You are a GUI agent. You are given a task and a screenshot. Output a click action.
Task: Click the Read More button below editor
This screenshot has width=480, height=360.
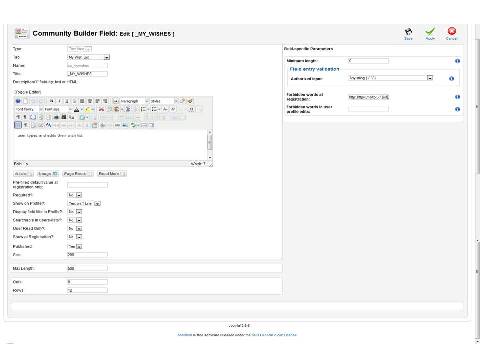112,174
